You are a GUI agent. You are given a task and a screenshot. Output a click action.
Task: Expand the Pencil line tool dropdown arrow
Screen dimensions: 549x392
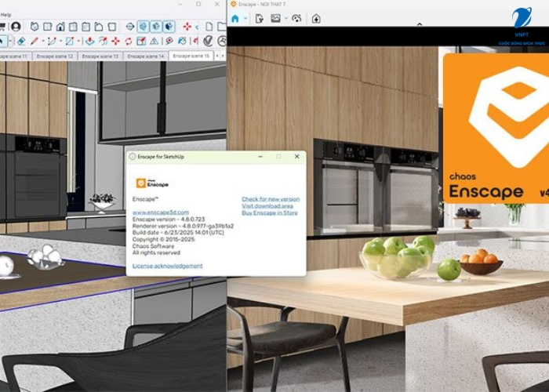coord(43,41)
